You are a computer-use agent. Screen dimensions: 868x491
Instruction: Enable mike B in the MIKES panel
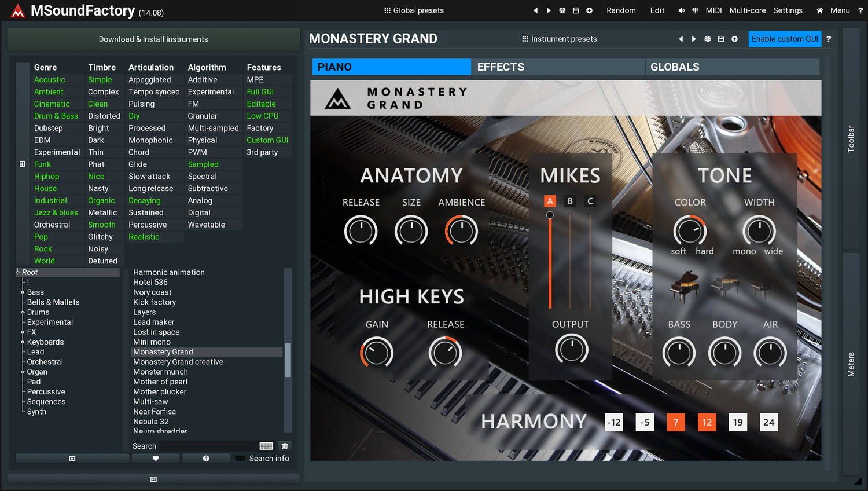(570, 201)
